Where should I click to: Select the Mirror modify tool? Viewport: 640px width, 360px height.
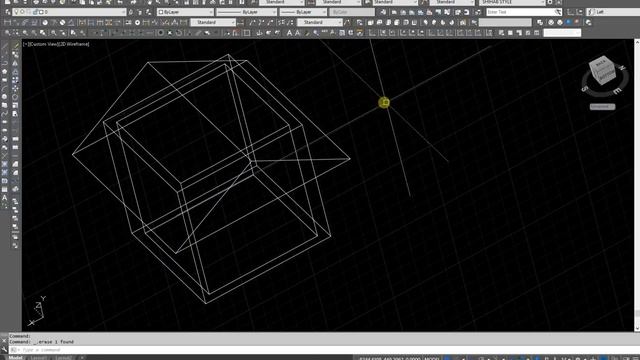pyautogui.click(x=15, y=63)
